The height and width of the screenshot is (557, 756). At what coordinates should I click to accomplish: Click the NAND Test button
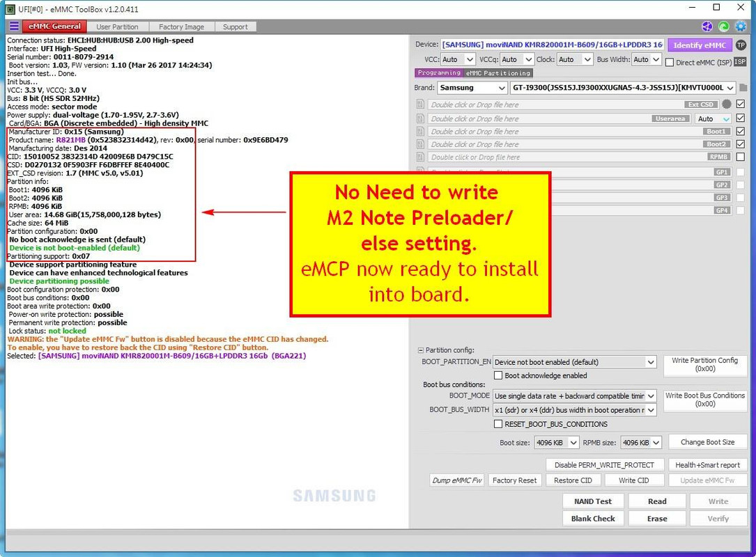coord(593,501)
